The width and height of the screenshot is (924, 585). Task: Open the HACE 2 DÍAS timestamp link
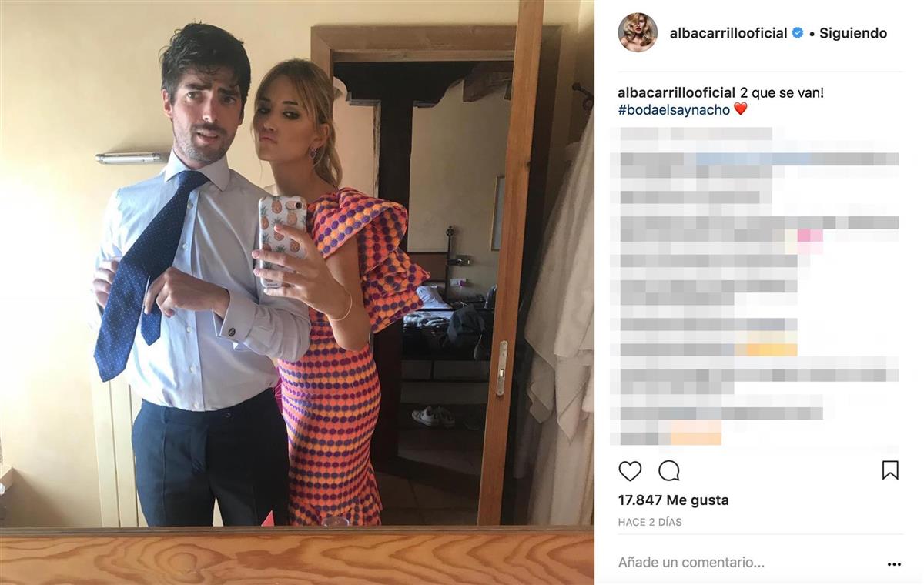(x=650, y=522)
